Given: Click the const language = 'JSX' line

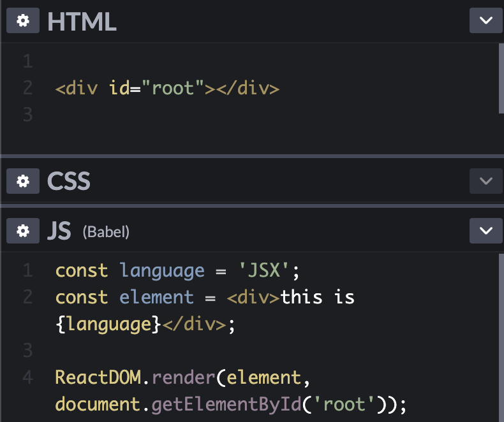Looking at the screenshot, I should tap(177, 271).
